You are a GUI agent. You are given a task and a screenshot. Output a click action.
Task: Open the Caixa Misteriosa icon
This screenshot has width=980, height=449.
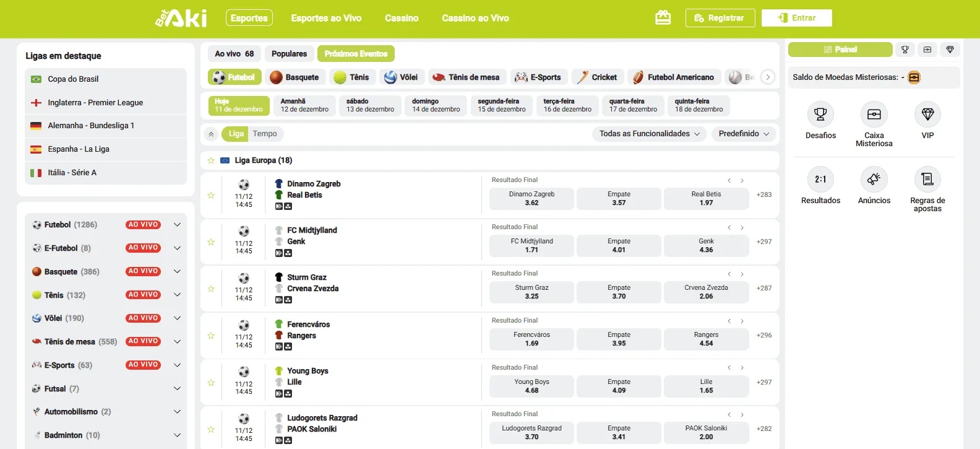[874, 115]
